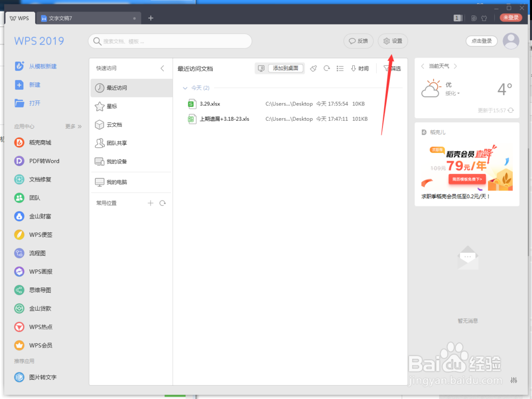Launch 稻壳商城 app
The image size is (532, 399).
32,143
